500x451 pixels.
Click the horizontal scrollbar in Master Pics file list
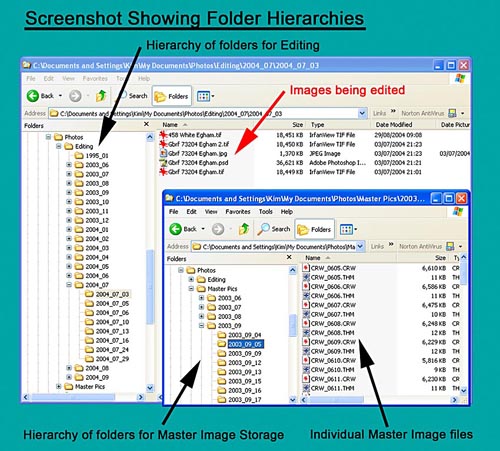pos(379,399)
